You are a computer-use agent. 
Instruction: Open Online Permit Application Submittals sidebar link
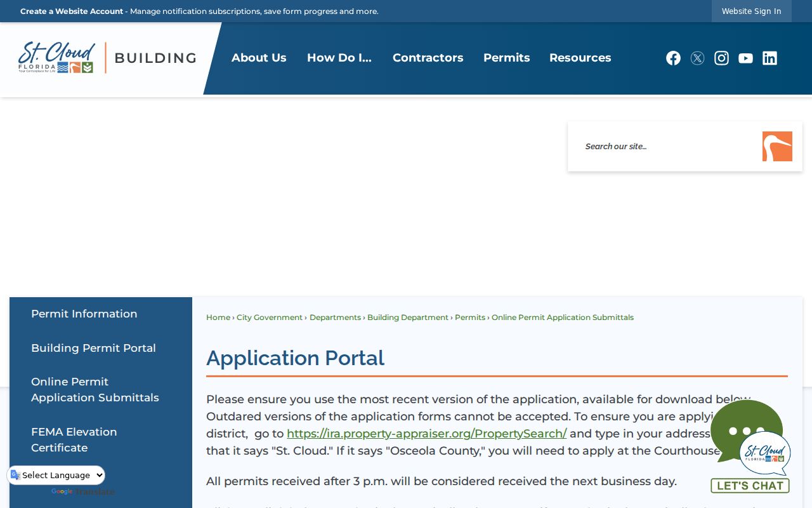tap(95, 389)
